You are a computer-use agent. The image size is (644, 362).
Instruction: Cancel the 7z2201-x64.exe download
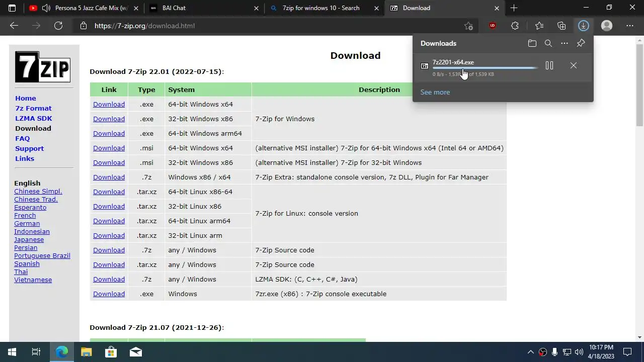coord(574,65)
